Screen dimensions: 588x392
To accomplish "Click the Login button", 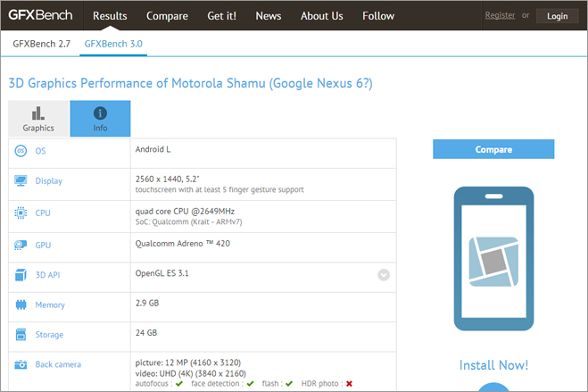I will 558,16.
